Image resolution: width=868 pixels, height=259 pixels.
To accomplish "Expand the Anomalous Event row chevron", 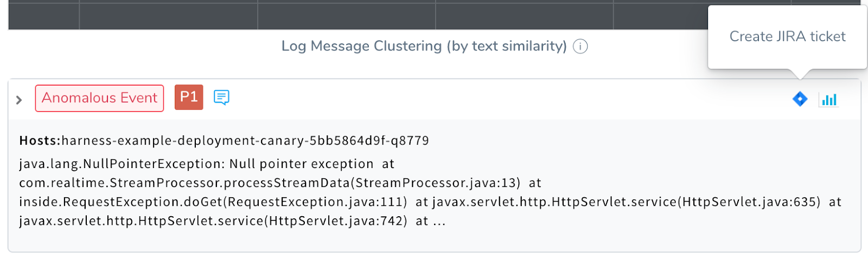I will [19, 100].
